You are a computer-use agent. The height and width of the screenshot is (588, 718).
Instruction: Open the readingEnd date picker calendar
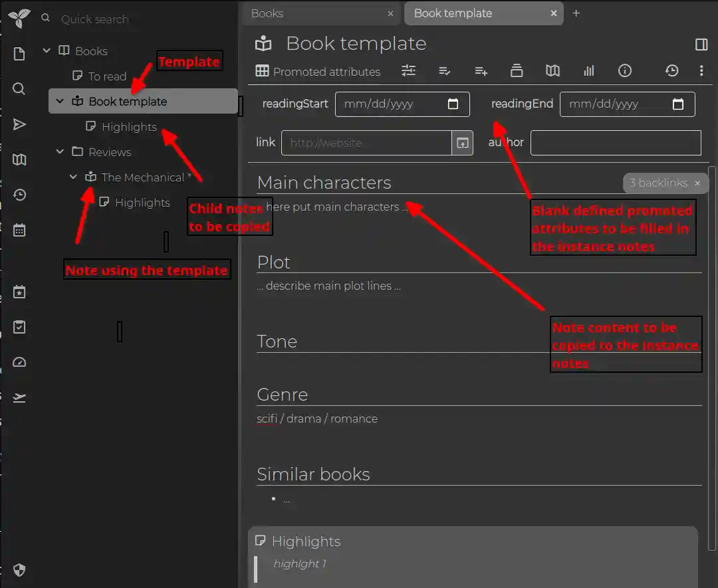click(x=678, y=104)
